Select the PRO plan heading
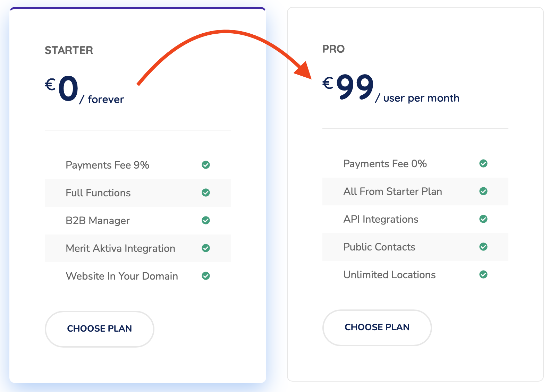The width and height of the screenshot is (549, 392). pyautogui.click(x=333, y=49)
